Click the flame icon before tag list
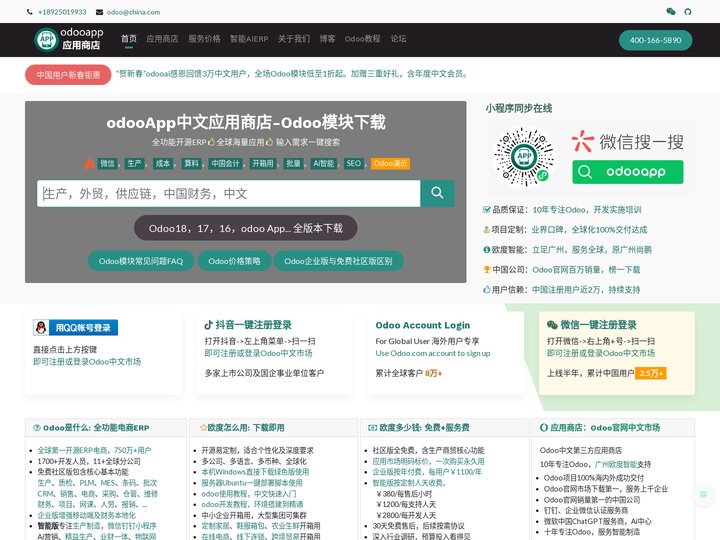720x540 pixels. point(89,163)
